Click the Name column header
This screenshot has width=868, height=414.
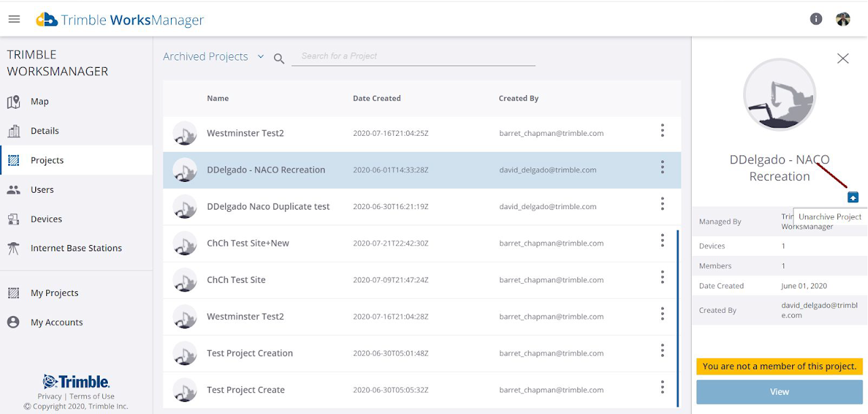point(218,98)
